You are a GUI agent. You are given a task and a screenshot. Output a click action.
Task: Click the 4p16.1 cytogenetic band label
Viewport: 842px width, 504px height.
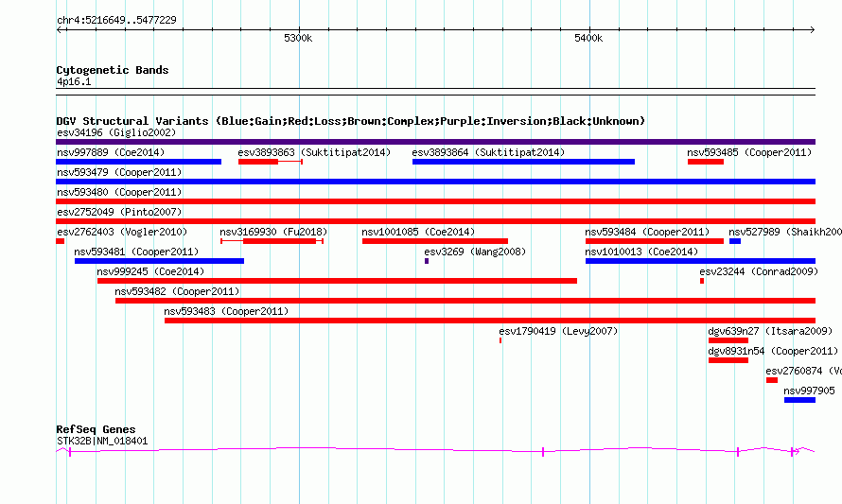pos(74,81)
